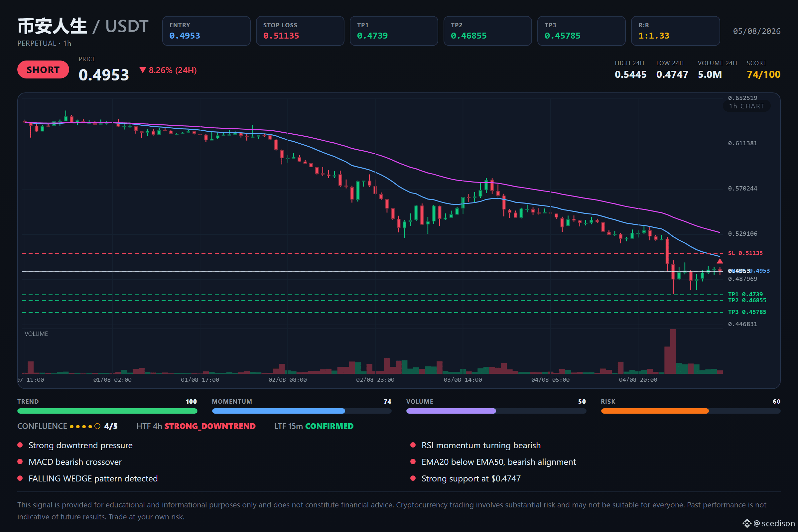
Task: Click the '04/08 05:00' time axis label
Action: [x=550, y=380]
